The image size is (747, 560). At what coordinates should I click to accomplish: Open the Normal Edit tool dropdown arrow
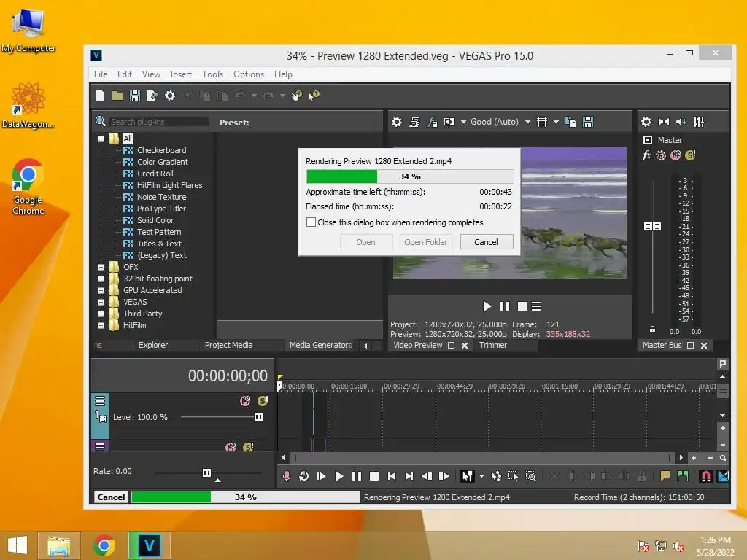click(x=481, y=476)
